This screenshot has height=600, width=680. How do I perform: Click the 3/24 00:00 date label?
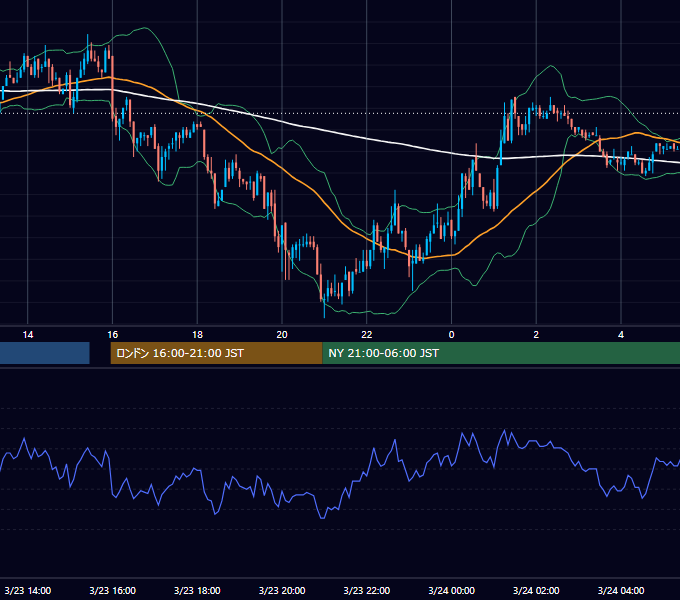[x=451, y=590]
